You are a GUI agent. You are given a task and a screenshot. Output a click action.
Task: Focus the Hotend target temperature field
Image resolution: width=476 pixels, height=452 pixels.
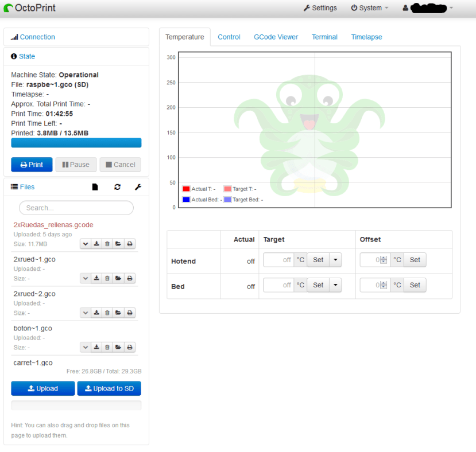(278, 260)
